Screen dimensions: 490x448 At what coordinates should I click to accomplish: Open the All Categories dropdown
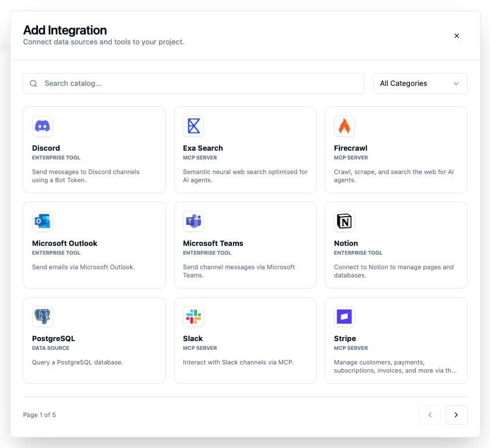pyautogui.click(x=420, y=84)
